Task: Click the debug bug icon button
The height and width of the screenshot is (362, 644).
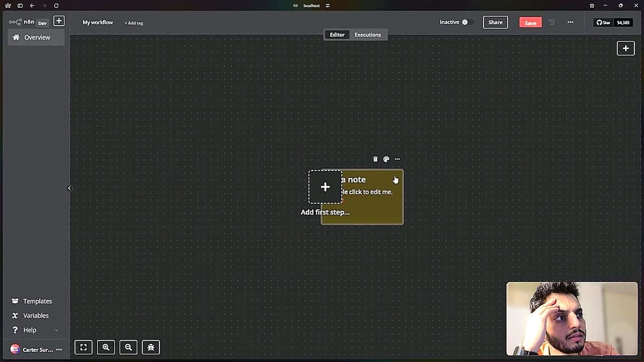Action: pyautogui.click(x=151, y=348)
